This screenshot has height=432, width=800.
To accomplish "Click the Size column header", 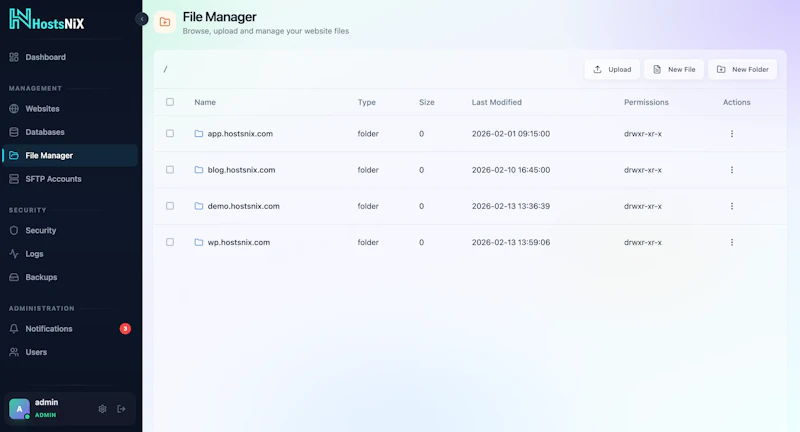I will [x=427, y=102].
